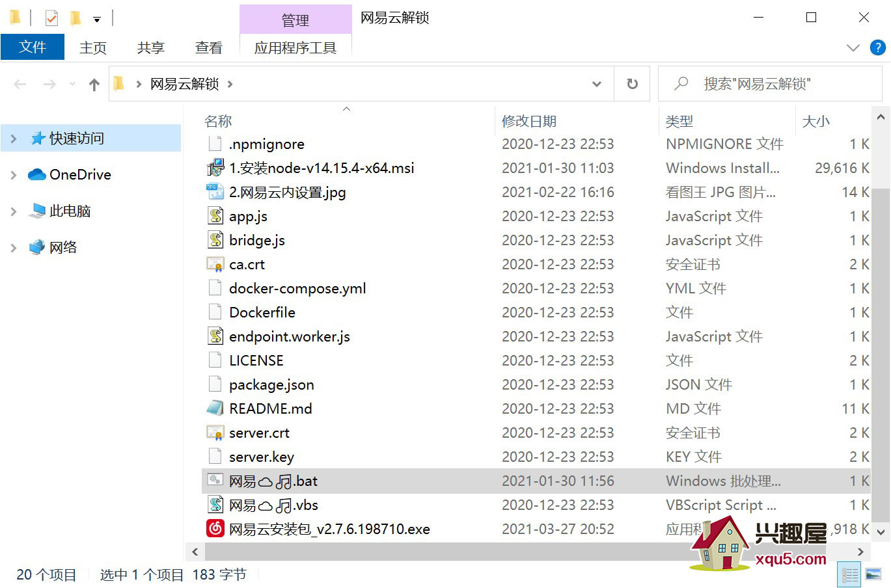Viewport: 891px width, 588px height.
Task: Open the 共享 ribbon tab
Action: pos(151,47)
